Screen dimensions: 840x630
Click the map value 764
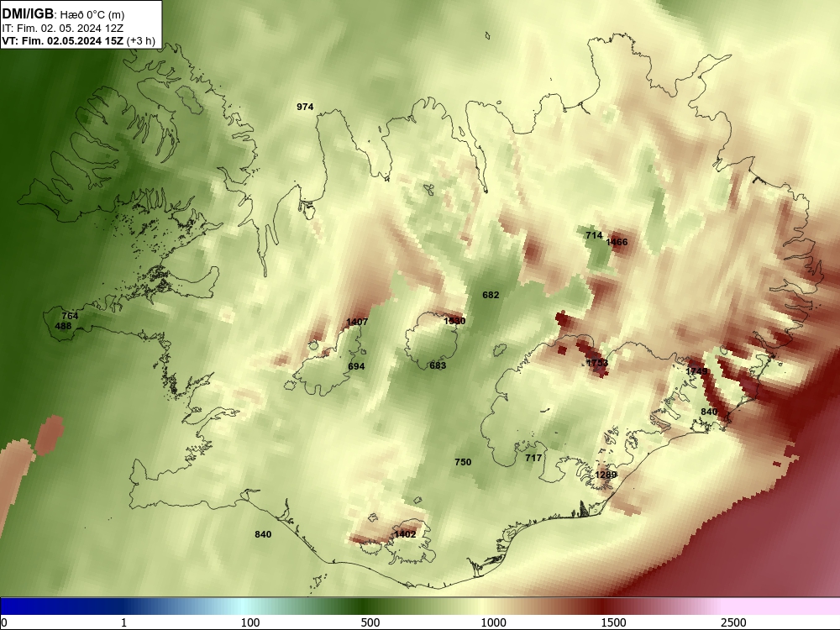coord(70,316)
